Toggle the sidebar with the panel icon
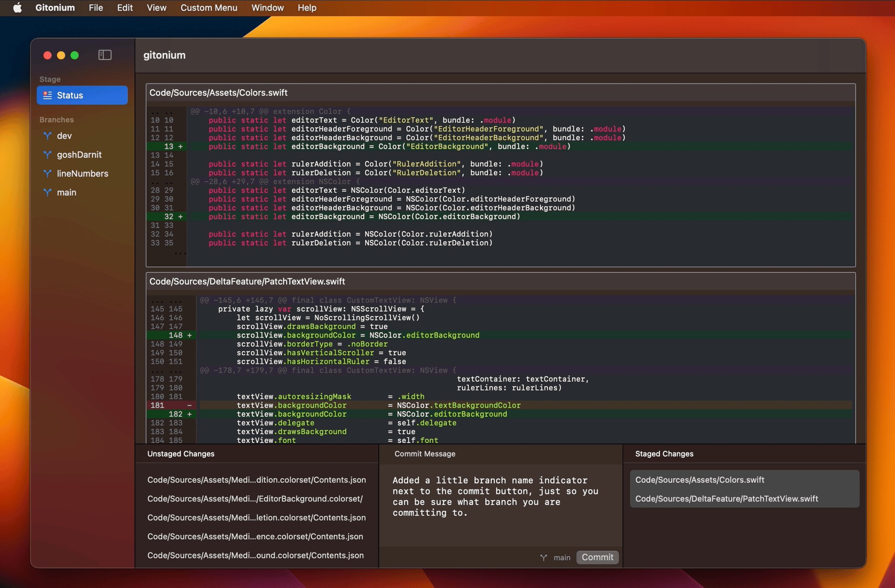This screenshot has height=588, width=895. 105,55
